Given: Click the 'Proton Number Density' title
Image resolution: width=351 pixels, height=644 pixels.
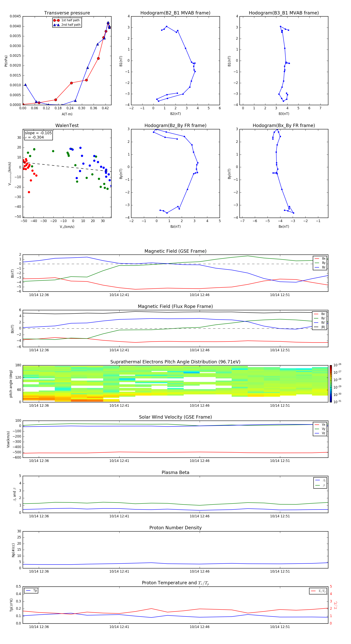Looking at the screenshot, I should 175,528.
